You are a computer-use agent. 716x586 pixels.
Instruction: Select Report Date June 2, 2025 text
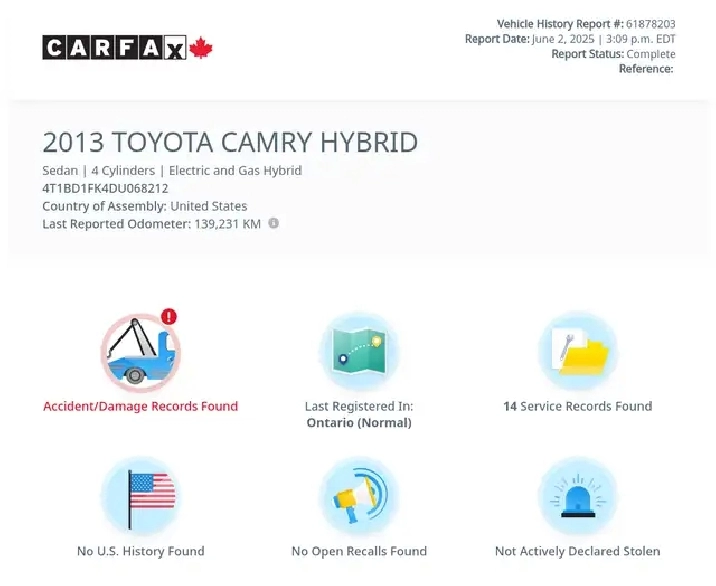[570, 39]
